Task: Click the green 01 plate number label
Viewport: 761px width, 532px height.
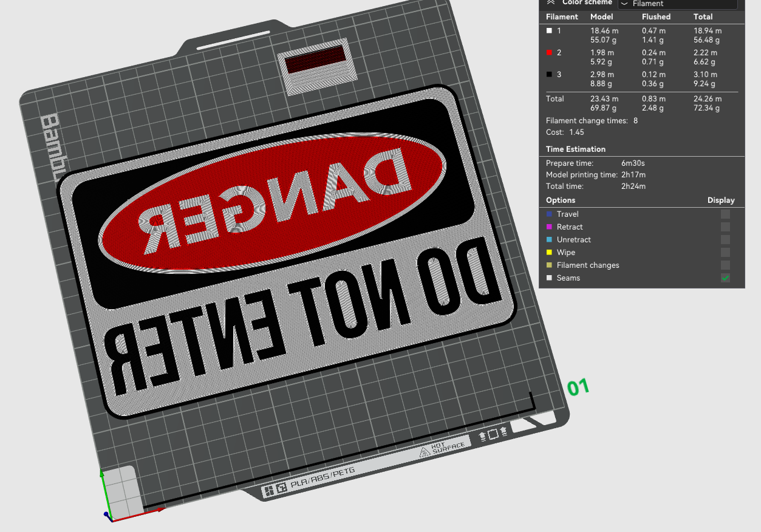Action: point(578,387)
